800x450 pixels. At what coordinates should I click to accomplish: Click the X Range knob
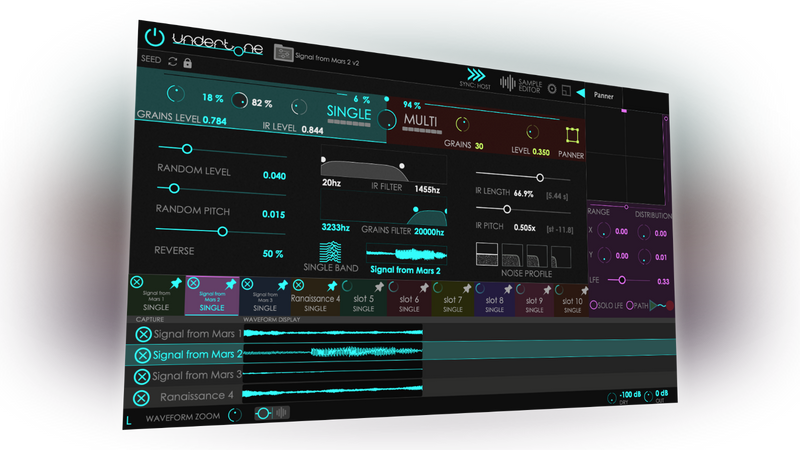tap(604, 231)
